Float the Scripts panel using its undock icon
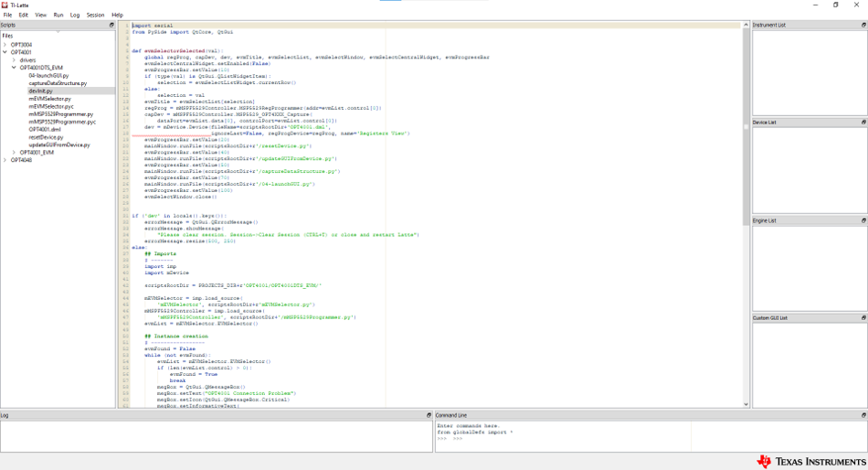The width and height of the screenshot is (868, 470). click(x=112, y=25)
